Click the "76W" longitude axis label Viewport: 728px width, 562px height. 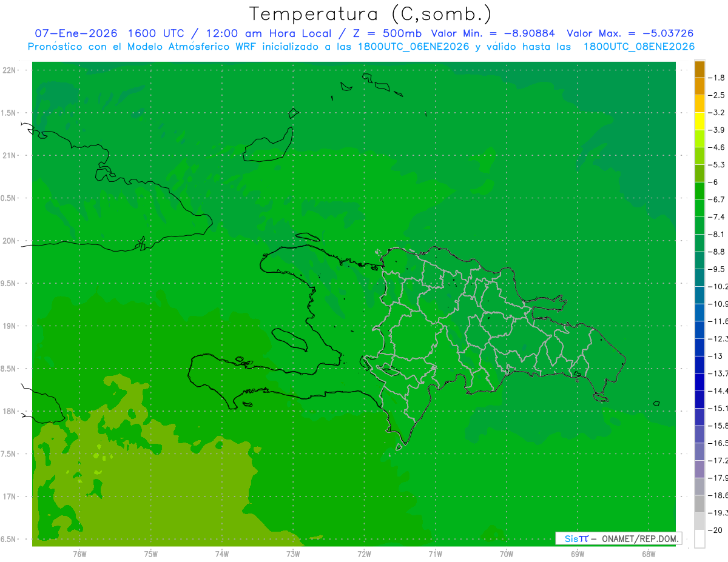coord(79,554)
